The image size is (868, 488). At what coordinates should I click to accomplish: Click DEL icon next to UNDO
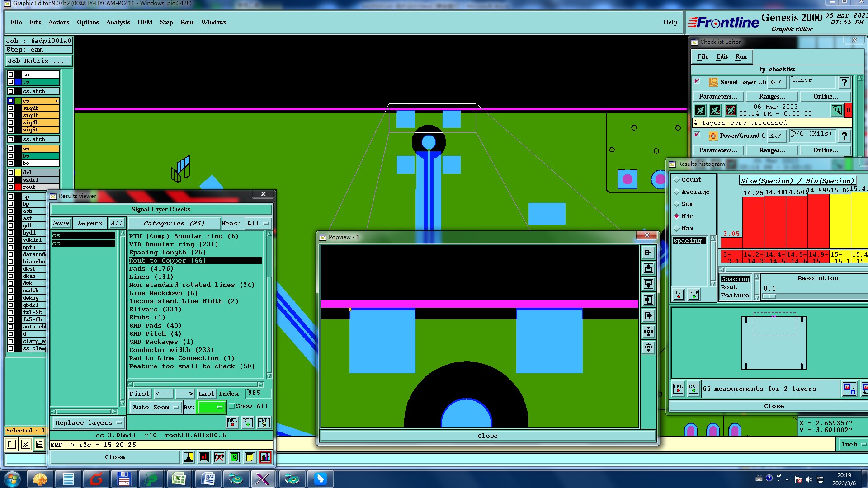click(x=232, y=422)
